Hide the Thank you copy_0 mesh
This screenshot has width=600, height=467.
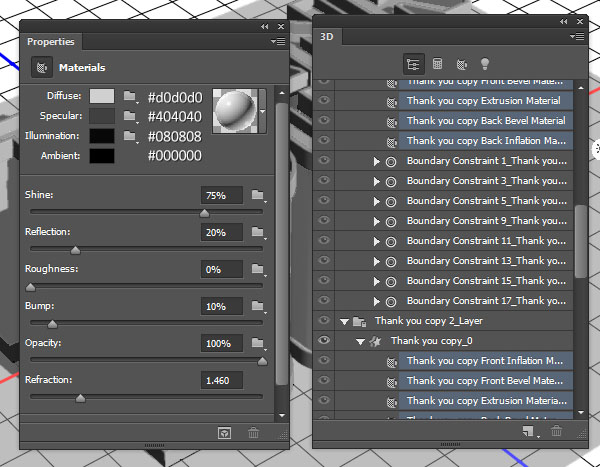click(324, 340)
